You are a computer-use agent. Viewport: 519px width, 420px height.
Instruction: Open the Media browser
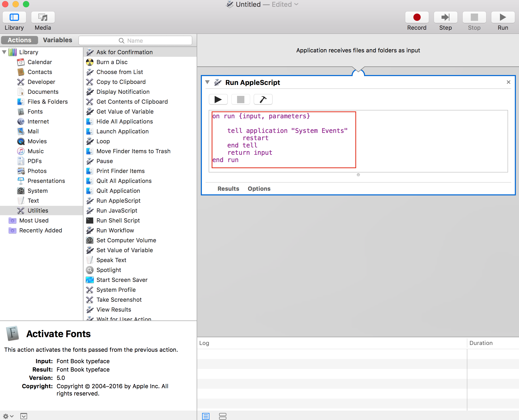pos(43,17)
